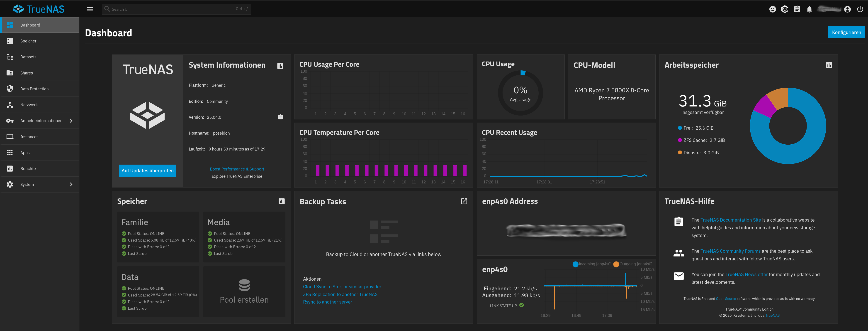The image size is (868, 331).
Task: Click Explore TrueNAS Enterprise text
Action: tap(237, 176)
